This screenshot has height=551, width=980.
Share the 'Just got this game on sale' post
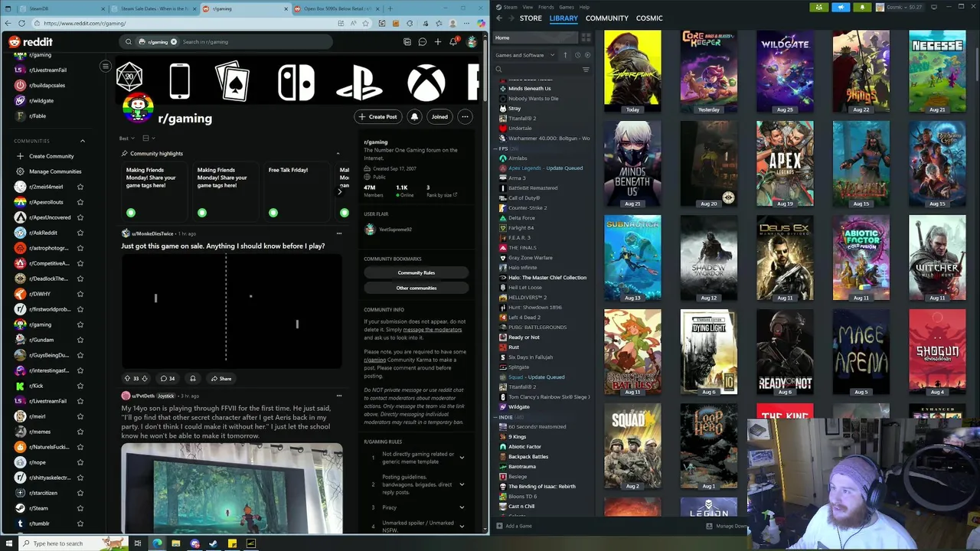(x=220, y=378)
